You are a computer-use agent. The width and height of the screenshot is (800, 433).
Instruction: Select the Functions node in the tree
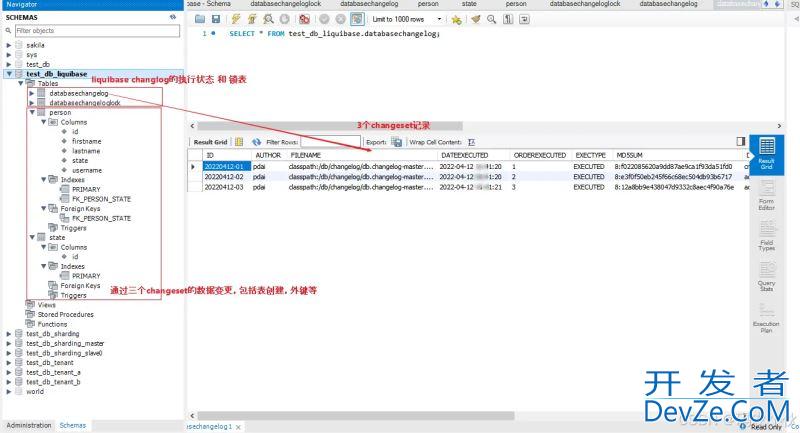(52, 324)
